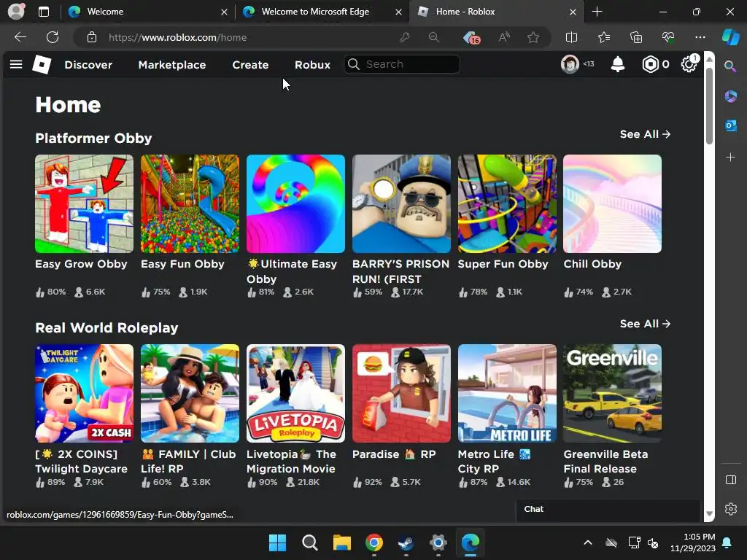View site information lock icon

91,37
